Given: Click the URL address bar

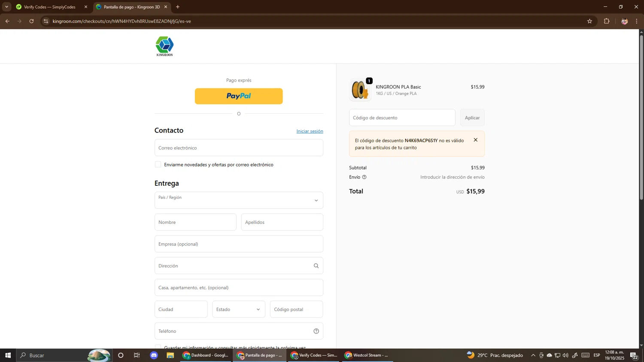Looking at the screenshot, I should [x=318, y=21].
